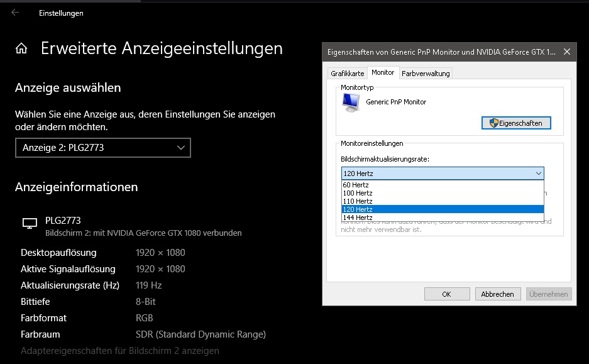This screenshot has width=589, height=364.
Task: Choose 144 Hertz from the list
Action: (443, 218)
